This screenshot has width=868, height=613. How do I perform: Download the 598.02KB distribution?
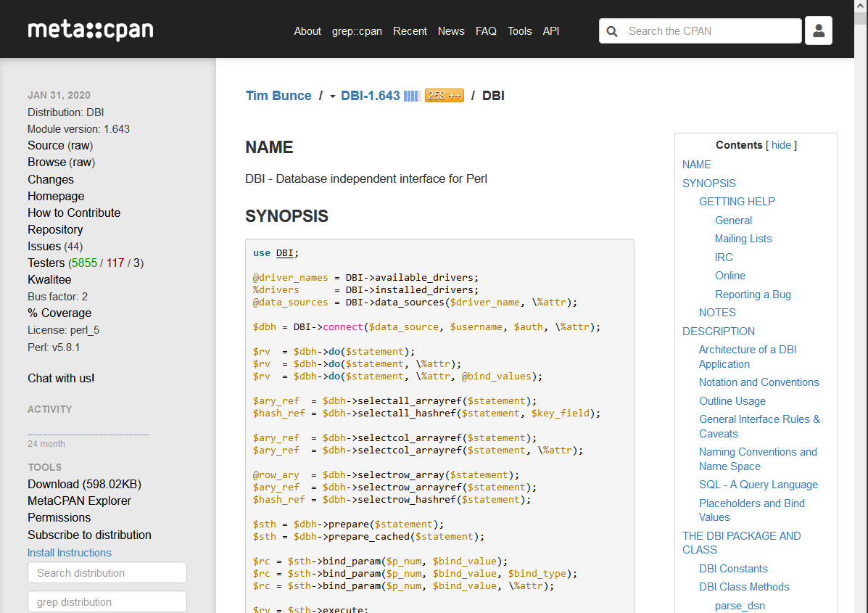(x=84, y=484)
